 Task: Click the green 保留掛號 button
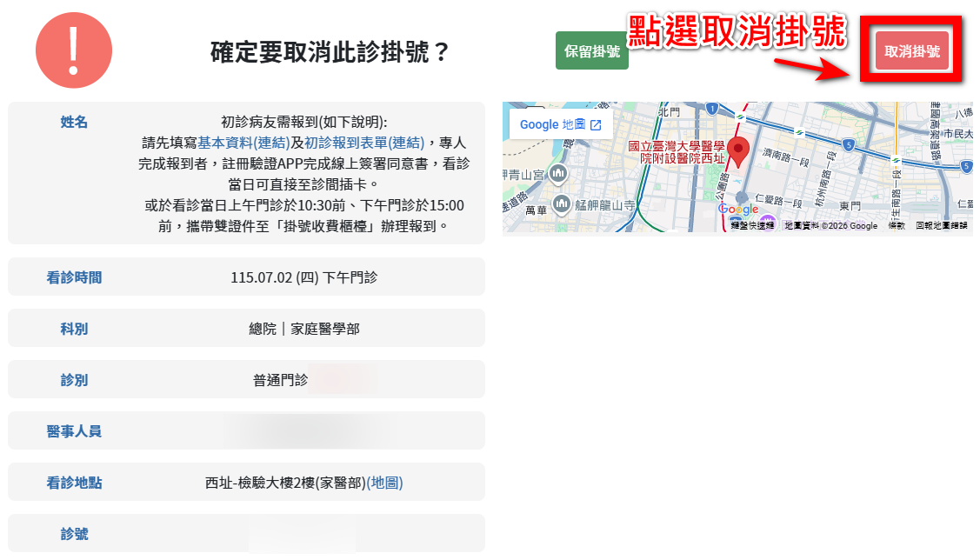(592, 50)
